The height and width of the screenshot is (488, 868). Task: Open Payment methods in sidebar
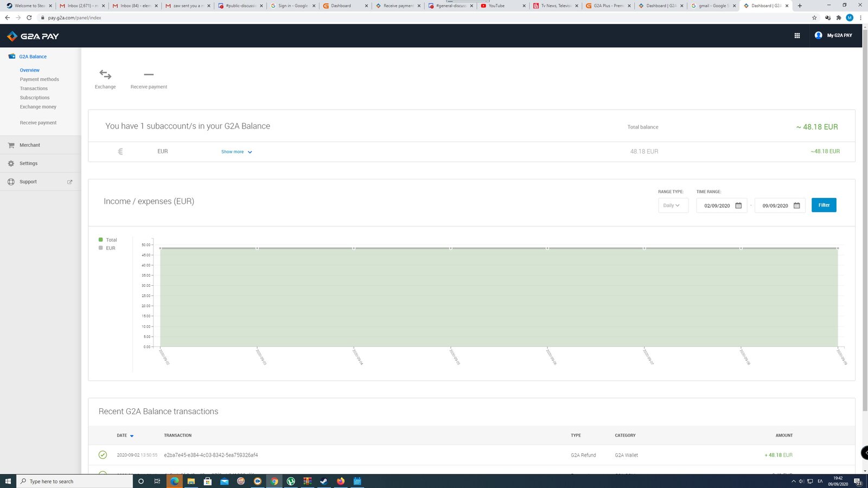[x=40, y=80]
